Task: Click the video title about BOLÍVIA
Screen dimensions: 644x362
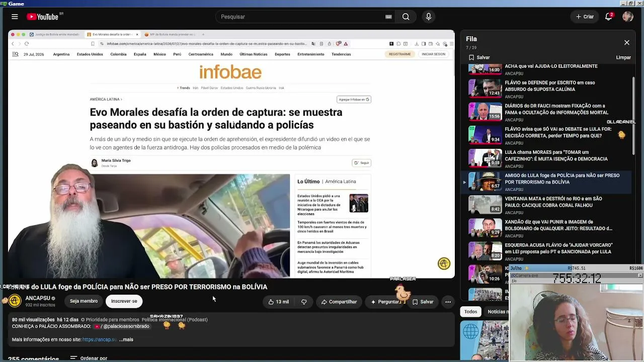Action: click(x=138, y=287)
